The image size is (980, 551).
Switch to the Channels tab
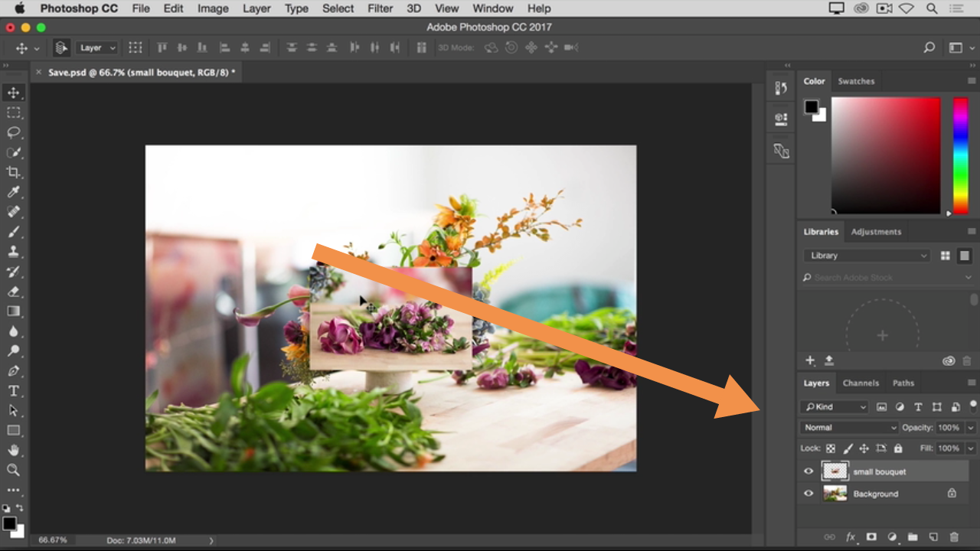861,383
